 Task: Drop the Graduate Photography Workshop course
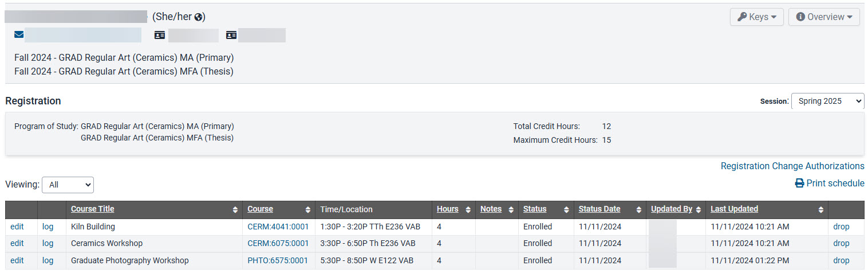tap(841, 260)
